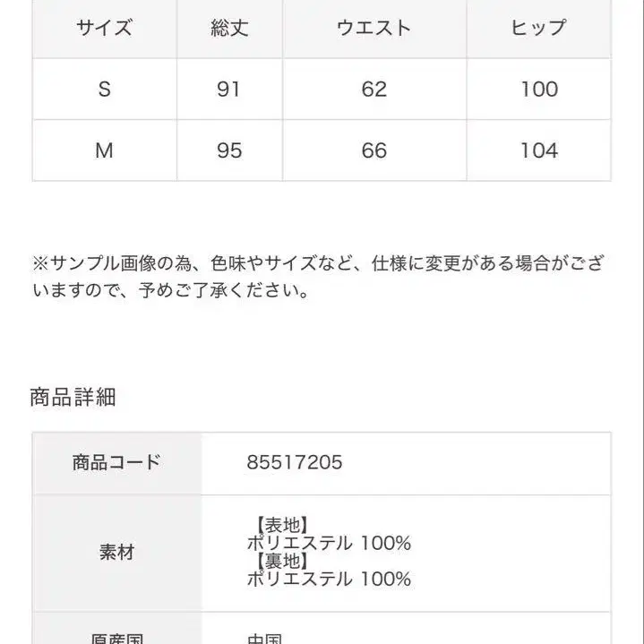Select the ウエスト column header
This screenshot has width=644, height=644.
374,28
